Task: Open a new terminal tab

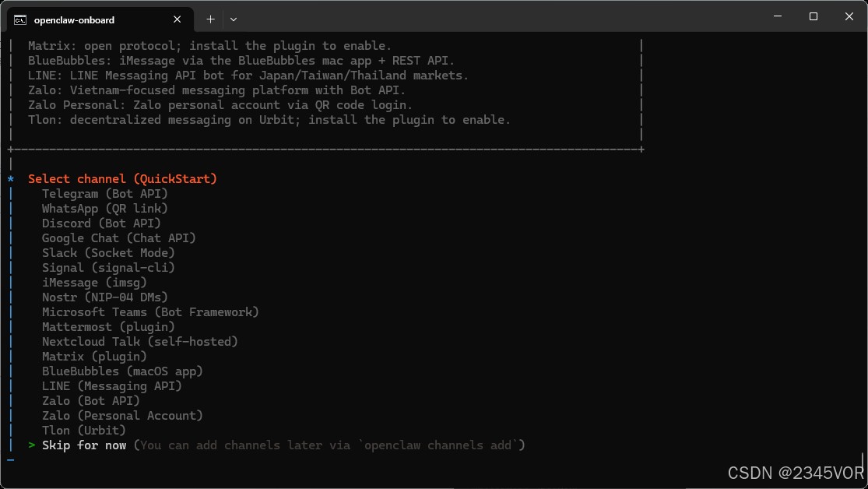Action: click(210, 19)
